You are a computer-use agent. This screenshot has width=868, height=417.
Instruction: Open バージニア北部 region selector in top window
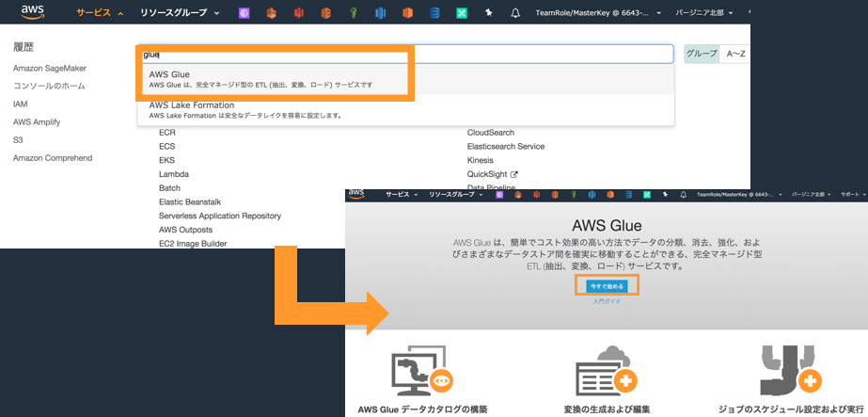706,13
